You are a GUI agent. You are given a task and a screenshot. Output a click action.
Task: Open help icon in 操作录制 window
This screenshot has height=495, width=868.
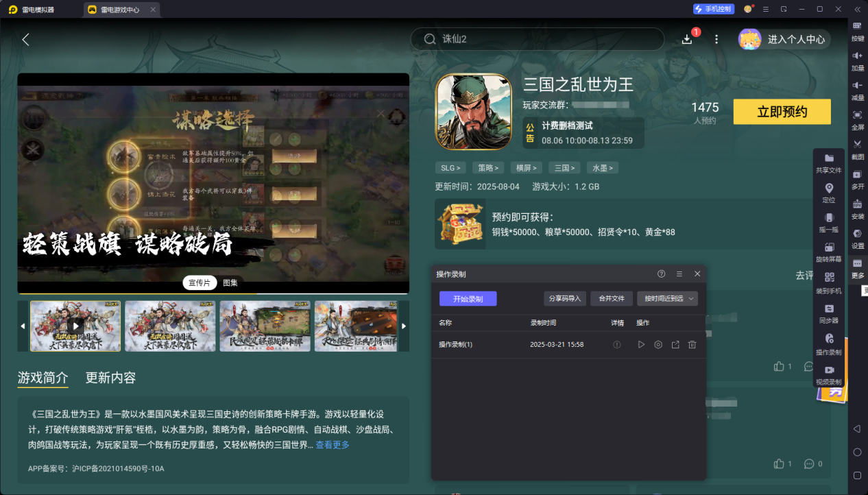(662, 274)
